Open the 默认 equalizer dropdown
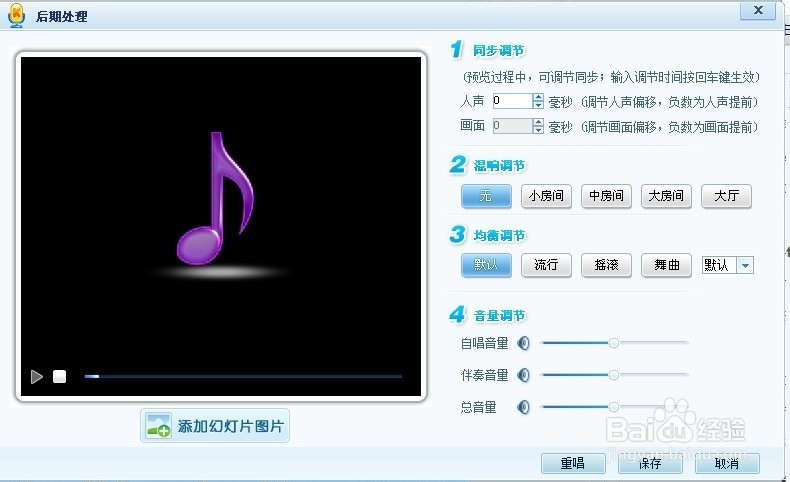The height and width of the screenshot is (482, 790). point(746,265)
